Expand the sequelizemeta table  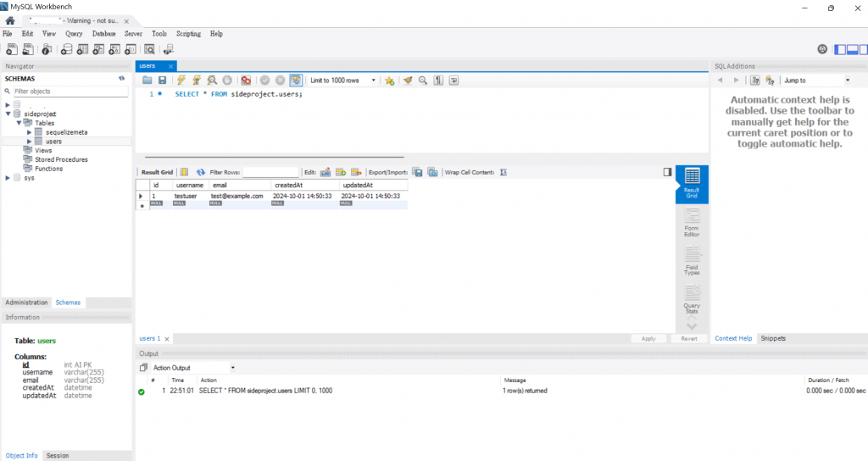pos(30,132)
